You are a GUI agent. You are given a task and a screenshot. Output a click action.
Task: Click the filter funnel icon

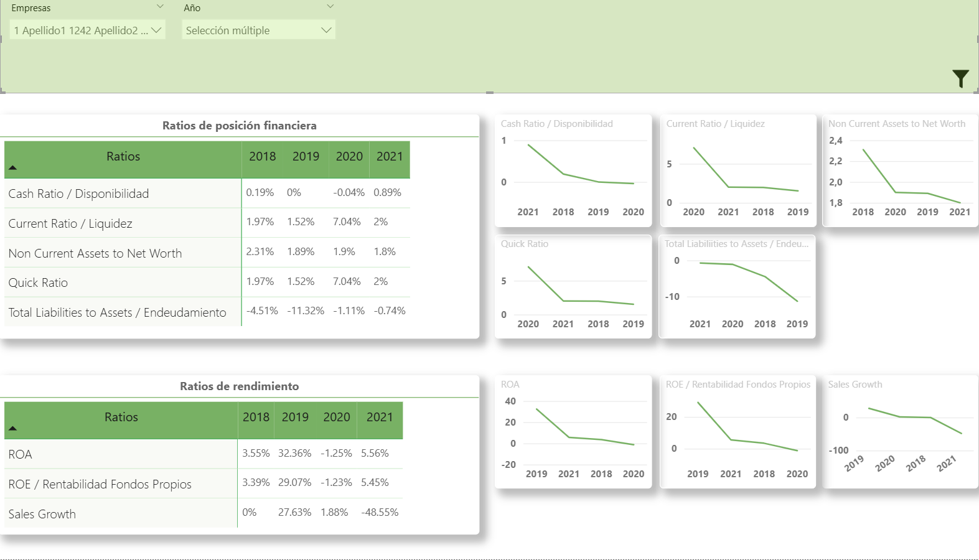(960, 78)
